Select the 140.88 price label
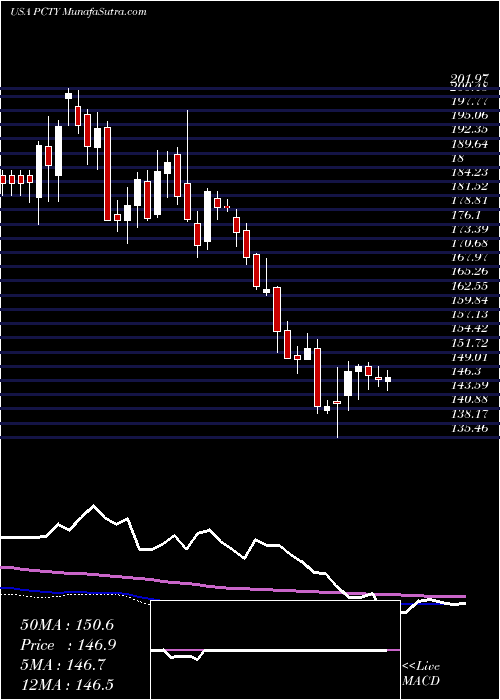The image size is (500, 700). coord(470,400)
